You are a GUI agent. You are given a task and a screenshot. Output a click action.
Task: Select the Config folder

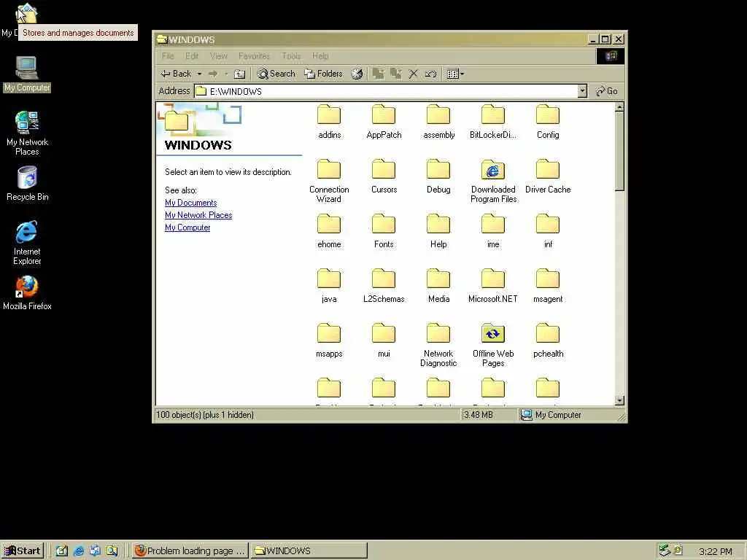click(x=548, y=122)
